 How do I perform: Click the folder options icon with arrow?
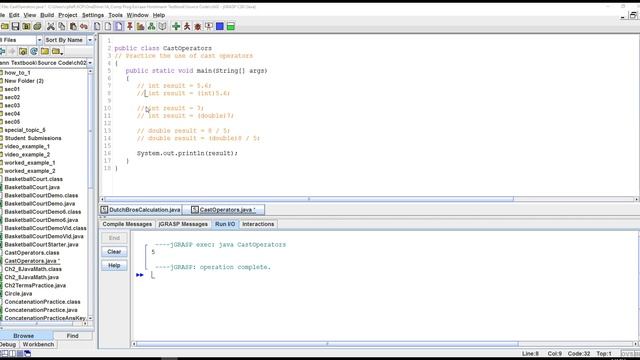tap(57, 51)
